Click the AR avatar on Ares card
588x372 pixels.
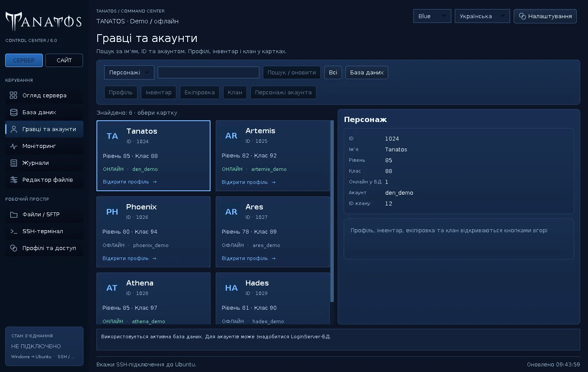point(231,212)
